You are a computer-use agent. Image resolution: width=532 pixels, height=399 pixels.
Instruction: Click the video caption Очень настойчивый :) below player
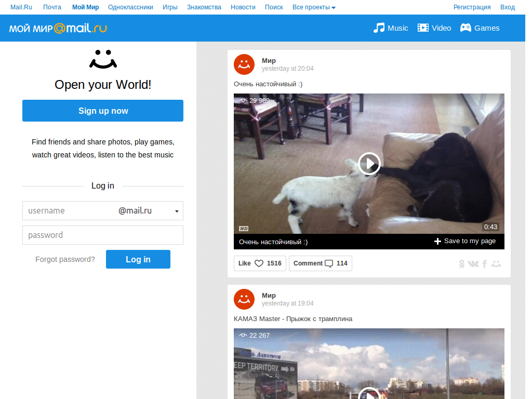(x=273, y=242)
